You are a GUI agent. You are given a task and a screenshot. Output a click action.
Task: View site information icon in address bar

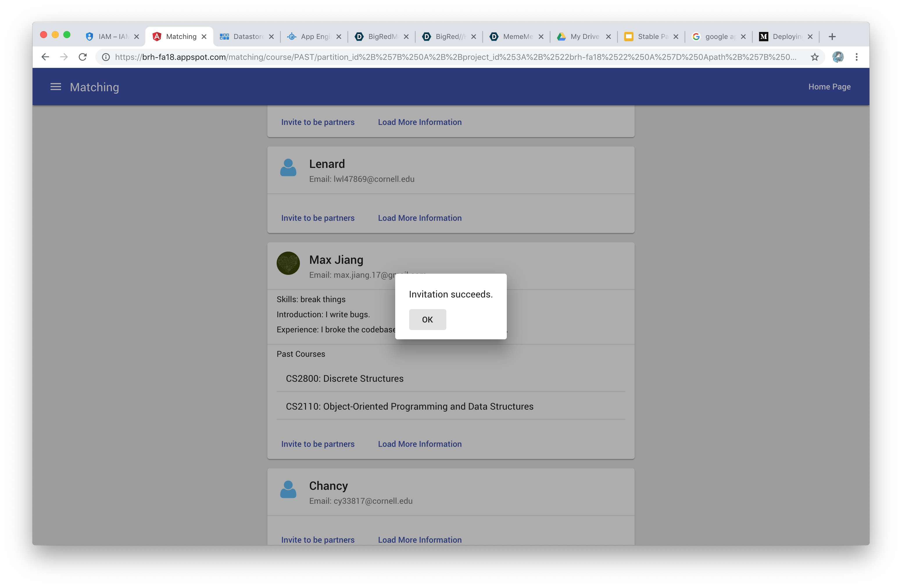point(106,57)
